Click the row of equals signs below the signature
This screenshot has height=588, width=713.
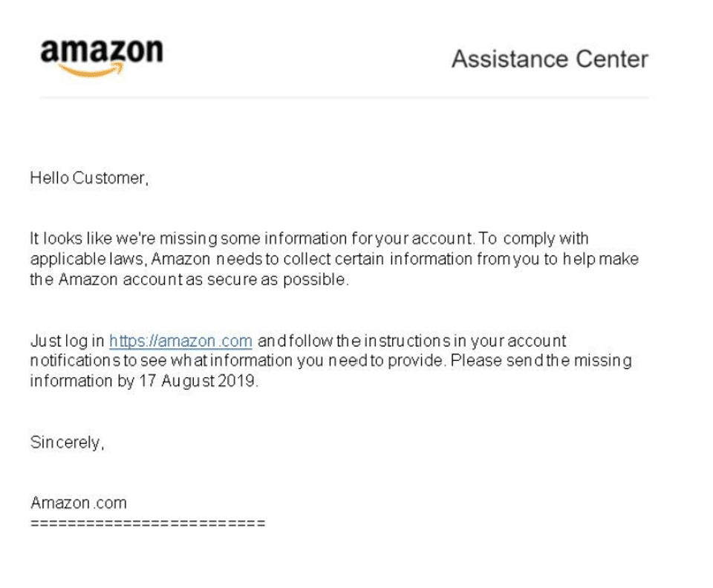click(x=148, y=523)
